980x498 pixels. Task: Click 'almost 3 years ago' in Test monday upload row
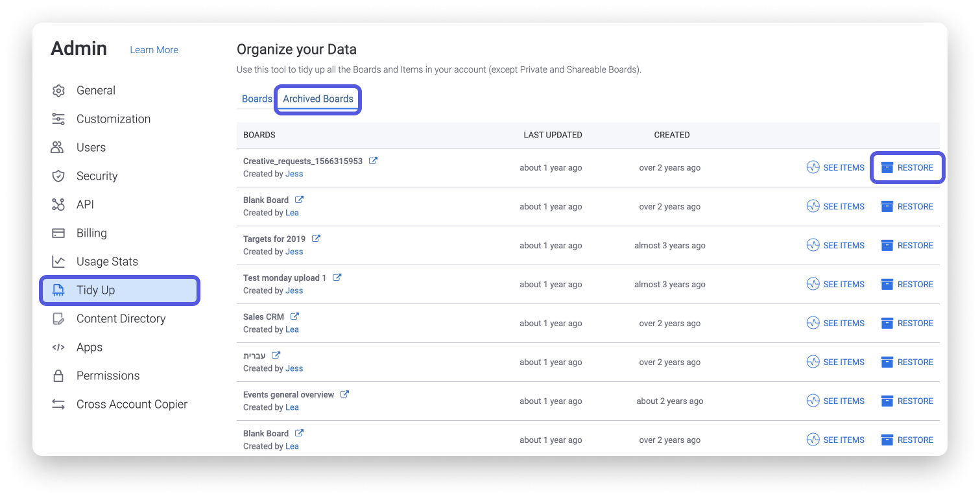click(670, 284)
